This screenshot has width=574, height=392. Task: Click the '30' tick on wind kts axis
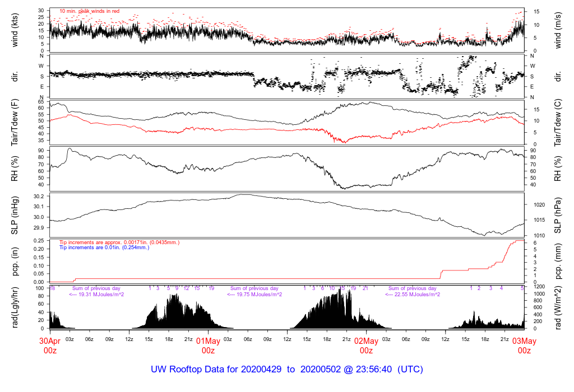[41, 10]
